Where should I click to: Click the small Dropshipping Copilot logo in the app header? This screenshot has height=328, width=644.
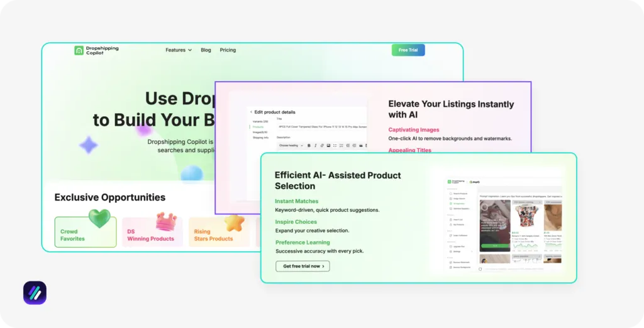pos(456,182)
